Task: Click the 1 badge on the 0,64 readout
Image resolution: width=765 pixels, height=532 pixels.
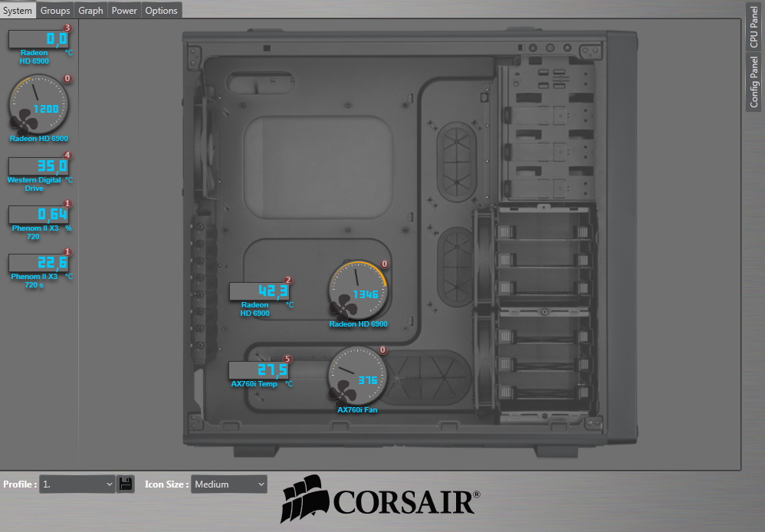Action: click(67, 204)
